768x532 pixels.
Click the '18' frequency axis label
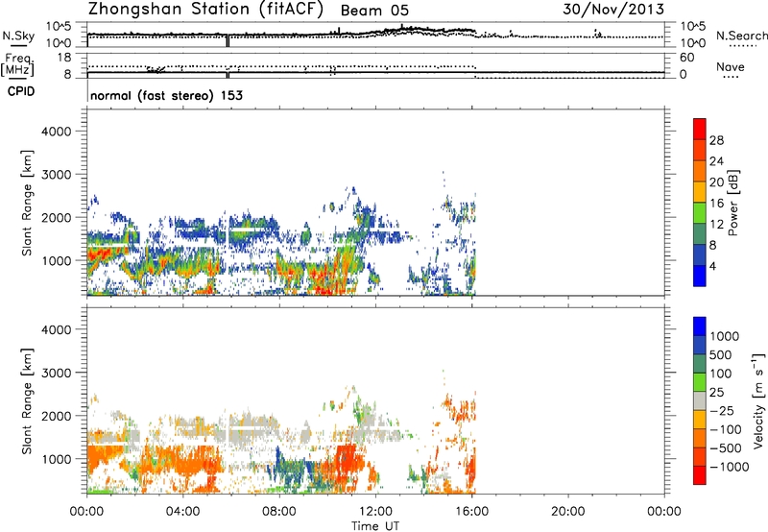point(64,58)
